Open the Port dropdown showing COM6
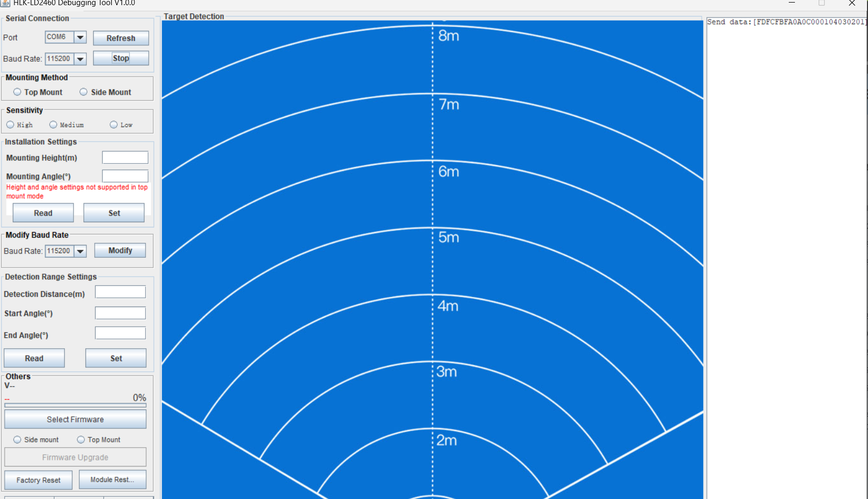The width and height of the screenshot is (868, 499). [80, 37]
